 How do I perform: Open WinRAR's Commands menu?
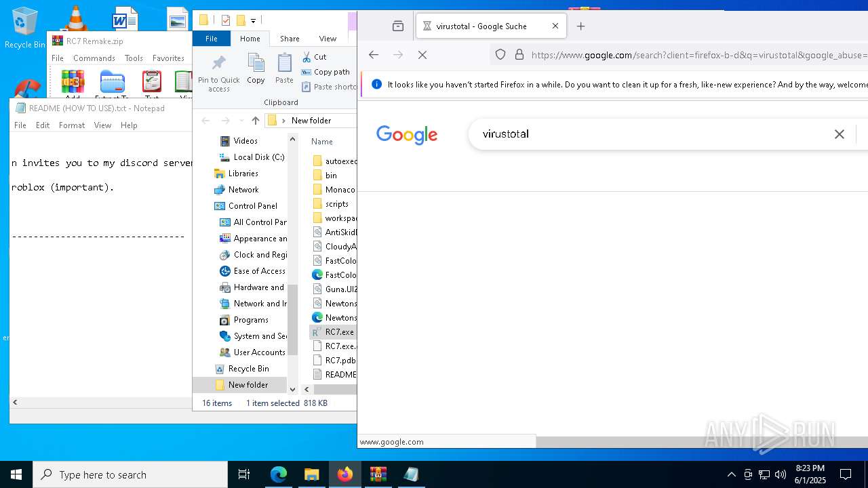tap(94, 58)
